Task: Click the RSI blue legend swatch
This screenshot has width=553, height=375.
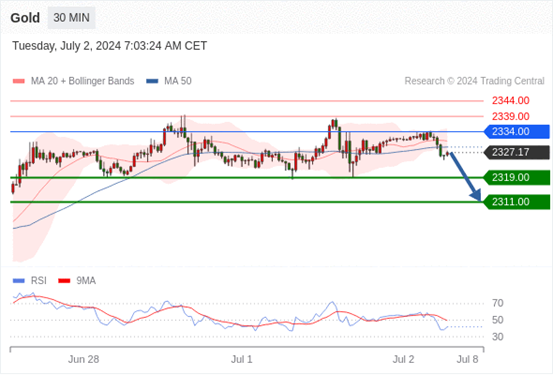Action: pyautogui.click(x=19, y=281)
